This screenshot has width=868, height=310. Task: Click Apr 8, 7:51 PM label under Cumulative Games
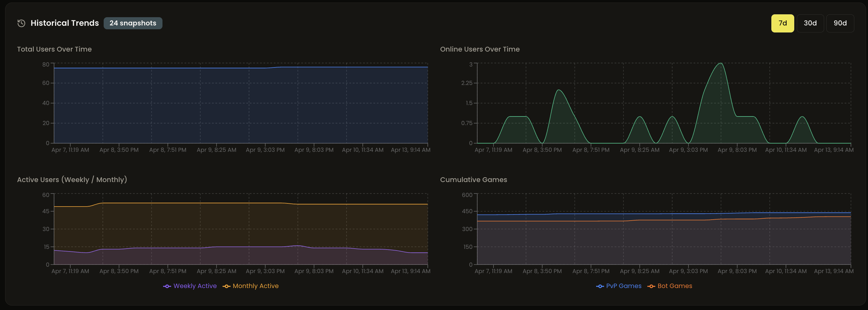[591, 271]
